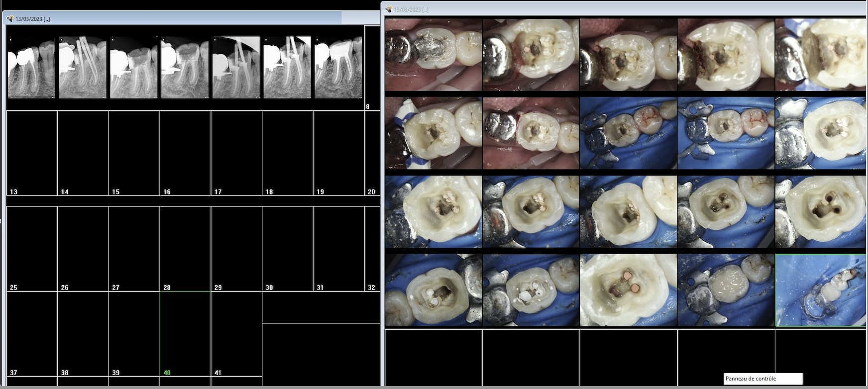Select the second X-ray with endodontic files
Screen dimensions: 868x389
click(83, 67)
